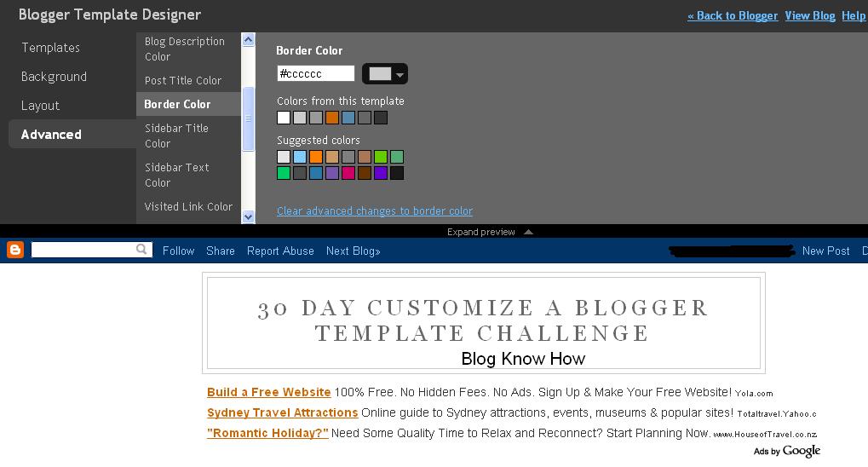Click Follow in the Blogger navbar
868x467 pixels.
tap(178, 251)
